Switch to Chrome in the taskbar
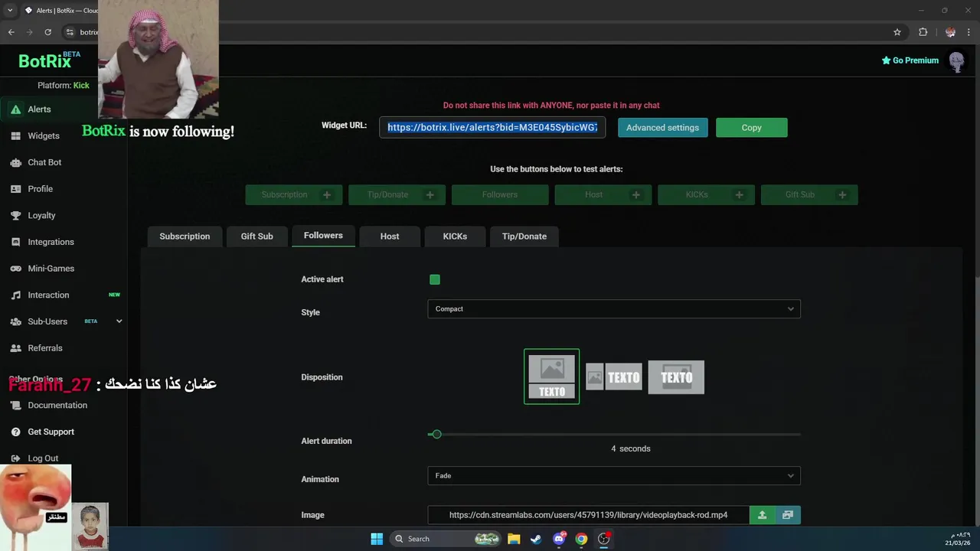This screenshot has width=980, height=551. coord(581,539)
